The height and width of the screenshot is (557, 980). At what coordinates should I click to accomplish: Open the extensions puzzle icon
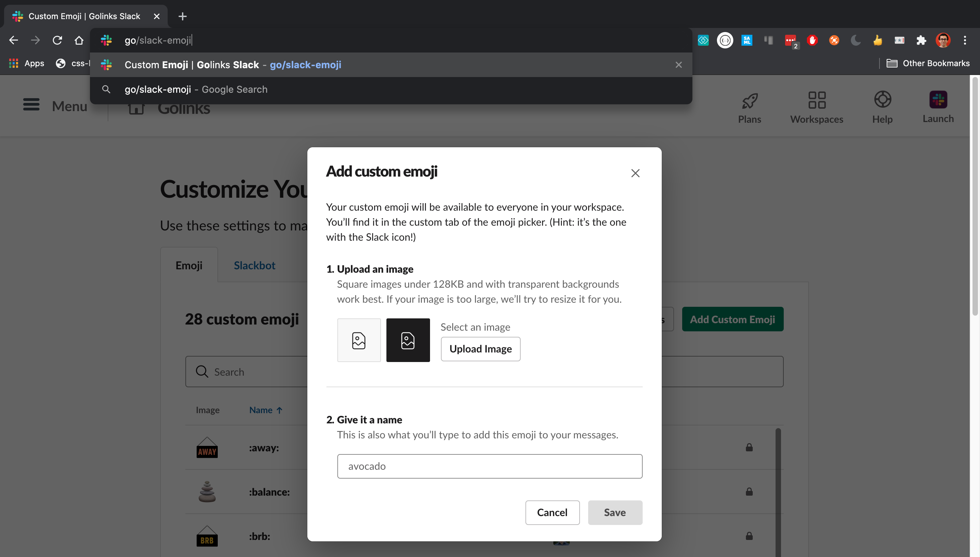pos(921,40)
